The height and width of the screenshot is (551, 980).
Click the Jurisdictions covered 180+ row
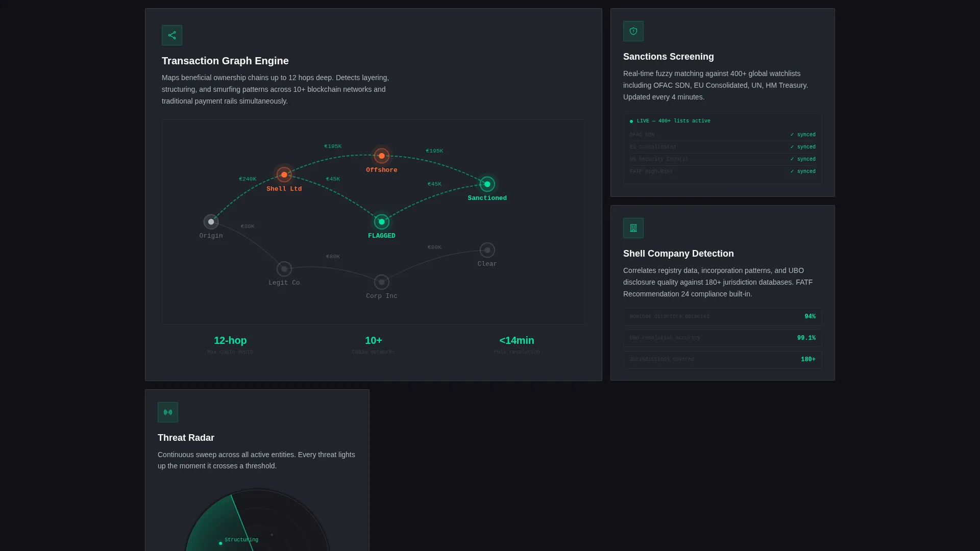point(723,360)
